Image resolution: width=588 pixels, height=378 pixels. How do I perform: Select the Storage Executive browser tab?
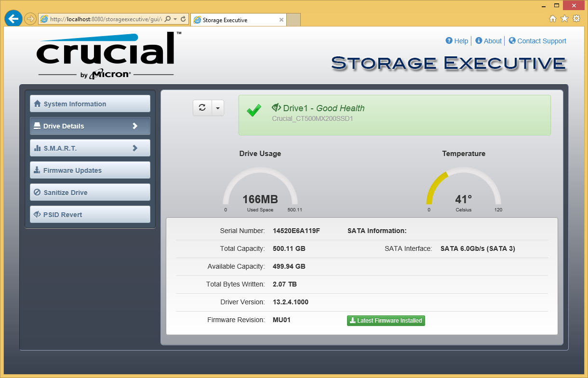tap(239, 20)
